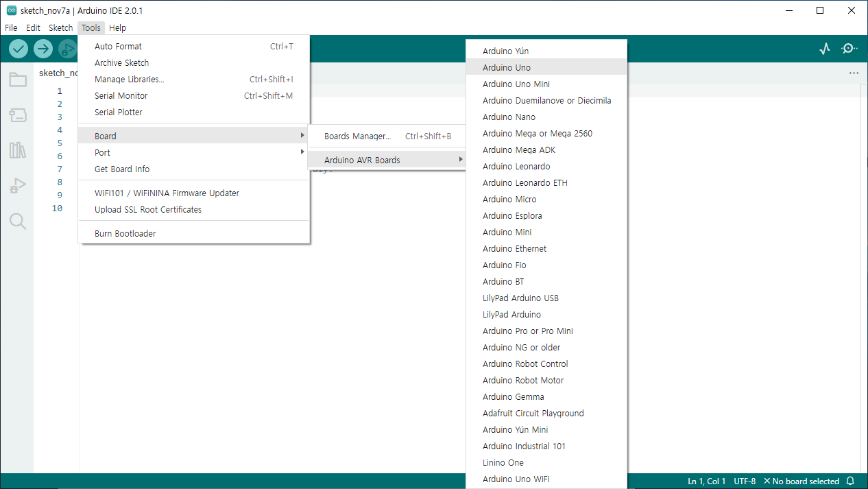
Task: Select Arduino Yún board
Action: pos(546,51)
